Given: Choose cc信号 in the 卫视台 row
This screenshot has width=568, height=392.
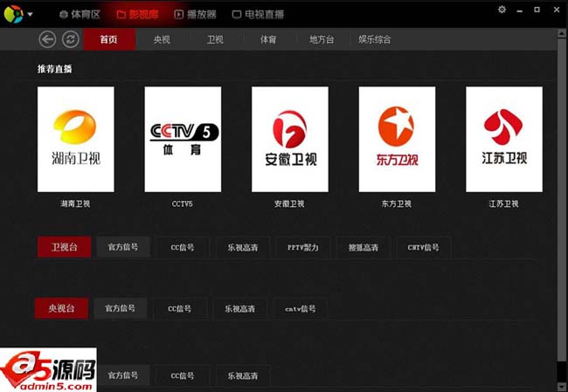Looking at the screenshot, I should tap(183, 247).
